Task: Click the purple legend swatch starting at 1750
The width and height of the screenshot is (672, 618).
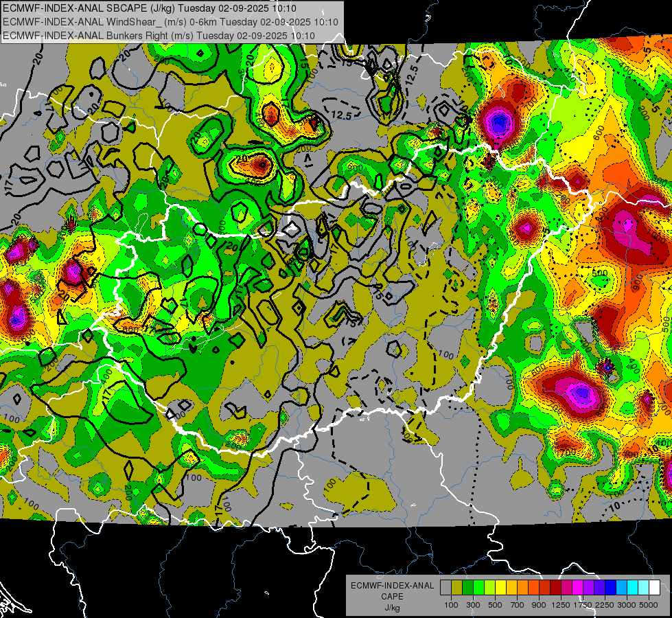Action: click(x=588, y=588)
